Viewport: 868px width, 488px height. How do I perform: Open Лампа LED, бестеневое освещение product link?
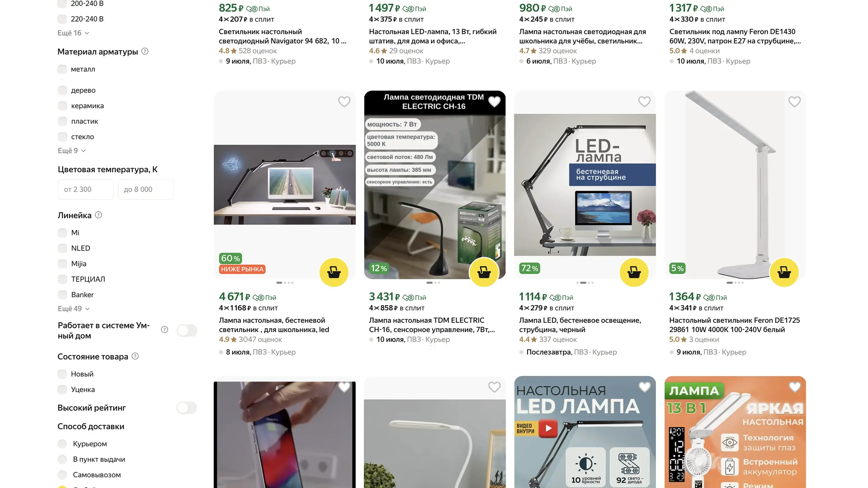tap(580, 325)
